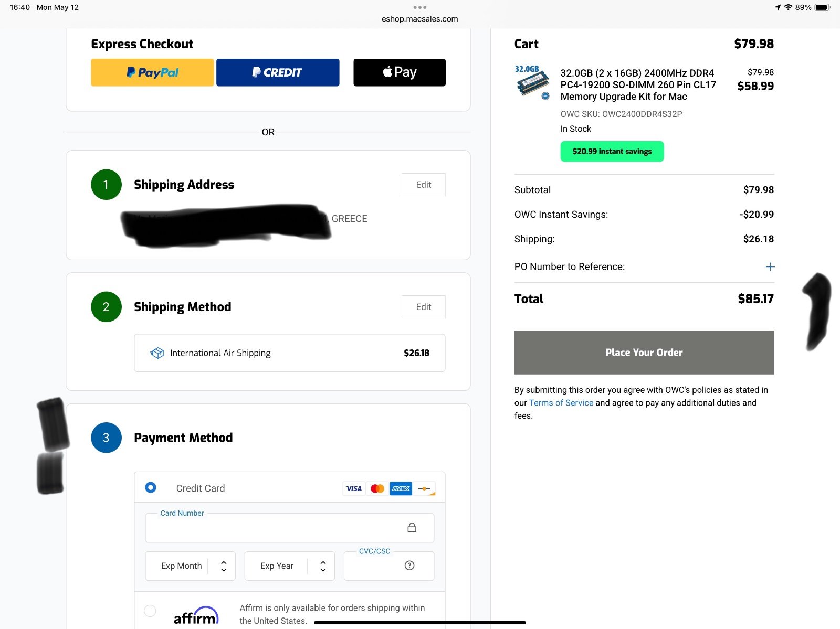Choose PayPal Credit express checkout
Image resolution: width=840 pixels, height=629 pixels.
point(278,72)
